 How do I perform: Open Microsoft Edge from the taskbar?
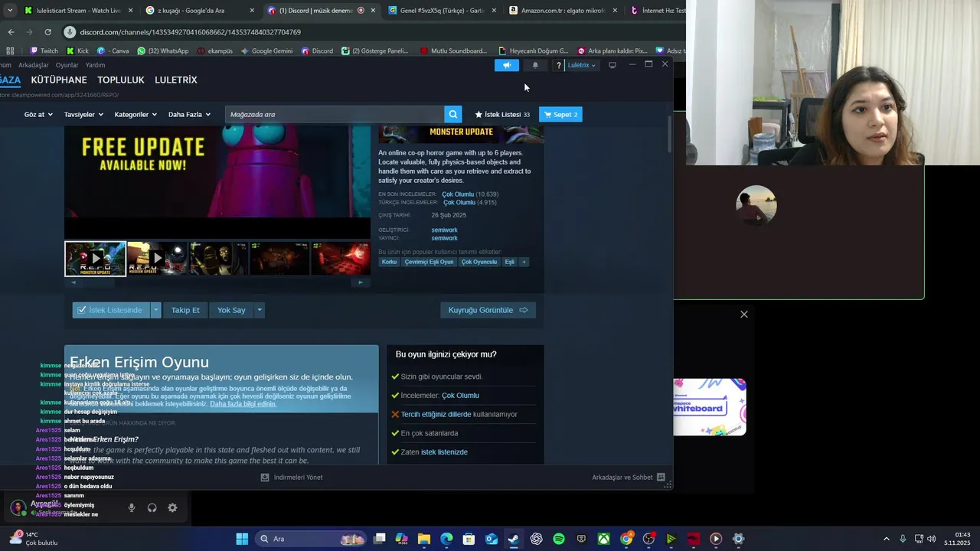446,539
